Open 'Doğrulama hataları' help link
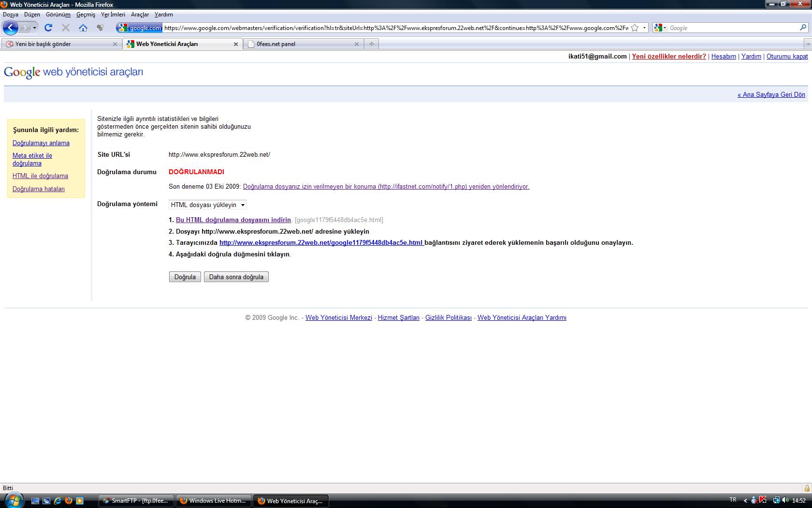 [x=39, y=189]
